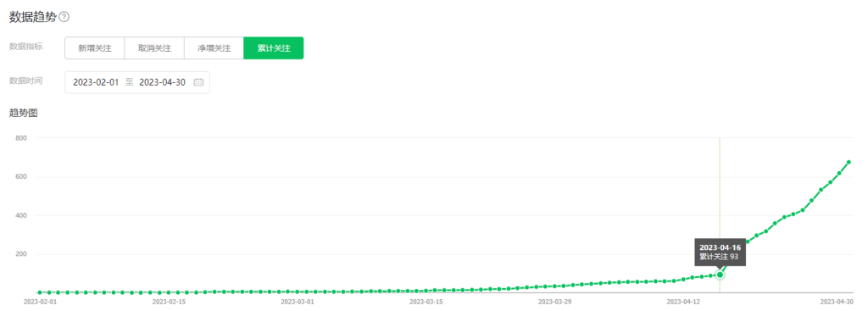This screenshot has height=311, width=868.
Task: Set end date 2023-04-30 field
Action: coord(162,82)
